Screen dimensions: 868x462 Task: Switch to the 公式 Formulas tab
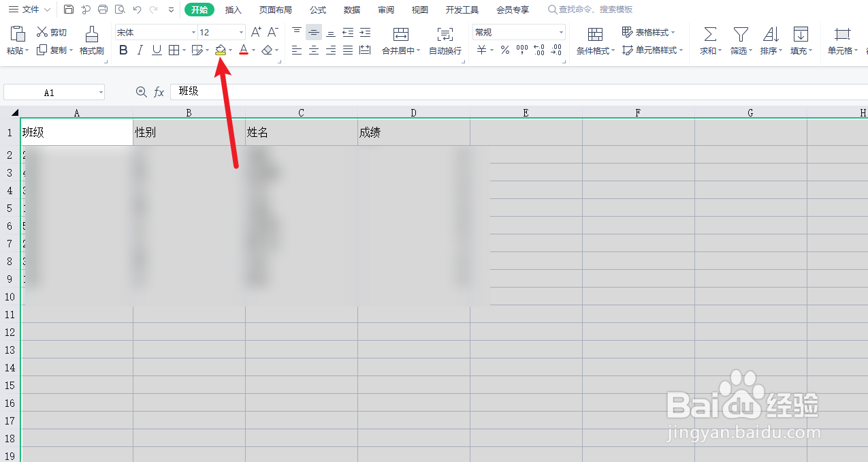(318, 10)
